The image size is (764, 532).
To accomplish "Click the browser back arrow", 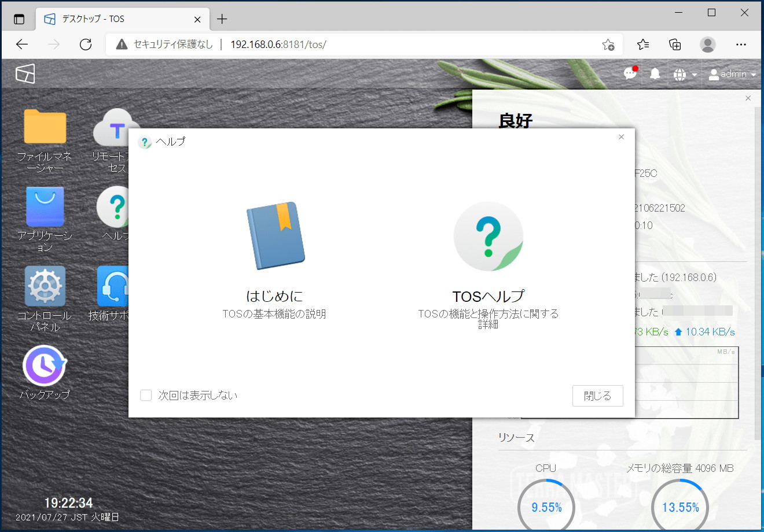I will pyautogui.click(x=22, y=45).
